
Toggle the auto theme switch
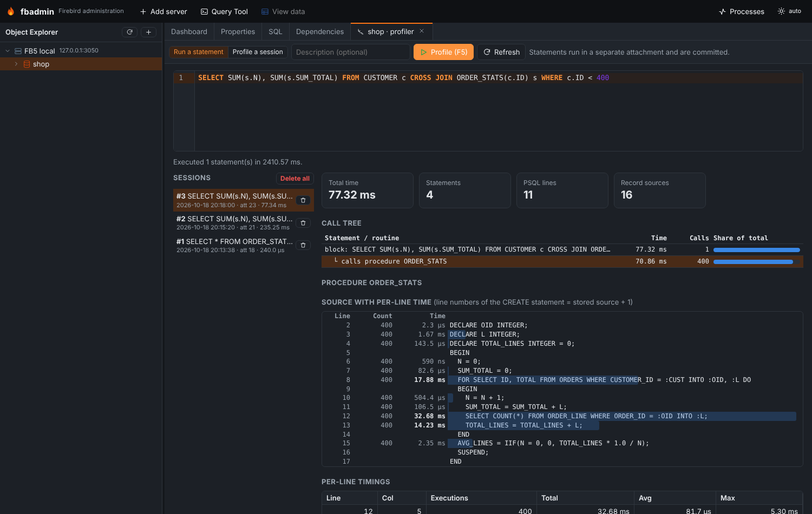(x=789, y=11)
